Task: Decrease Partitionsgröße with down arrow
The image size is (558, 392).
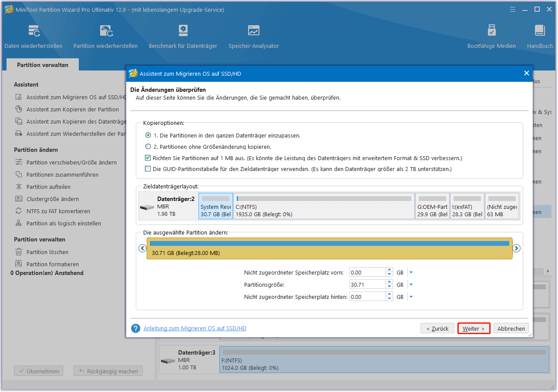Action: tap(389, 287)
